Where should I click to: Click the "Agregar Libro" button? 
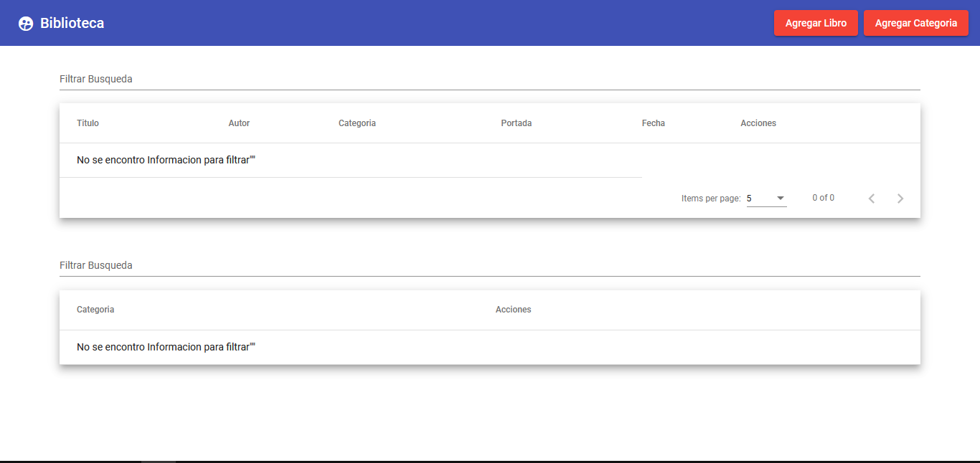816,22
